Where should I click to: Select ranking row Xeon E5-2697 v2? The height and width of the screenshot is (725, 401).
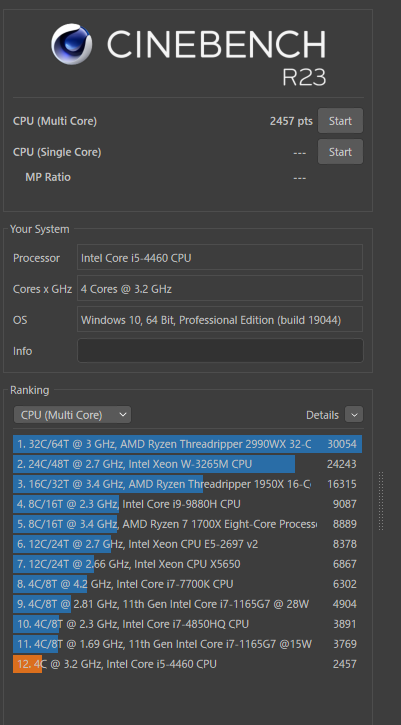coord(187,544)
